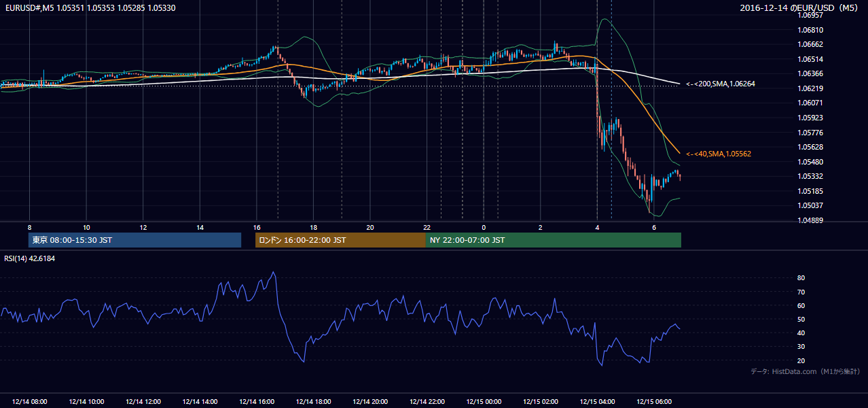The image size is (868, 408).
Task: Click price axis value 1.05480
Action: (x=811, y=162)
